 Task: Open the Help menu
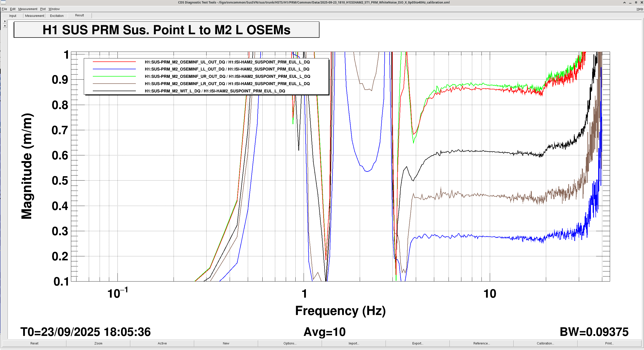pos(639,9)
